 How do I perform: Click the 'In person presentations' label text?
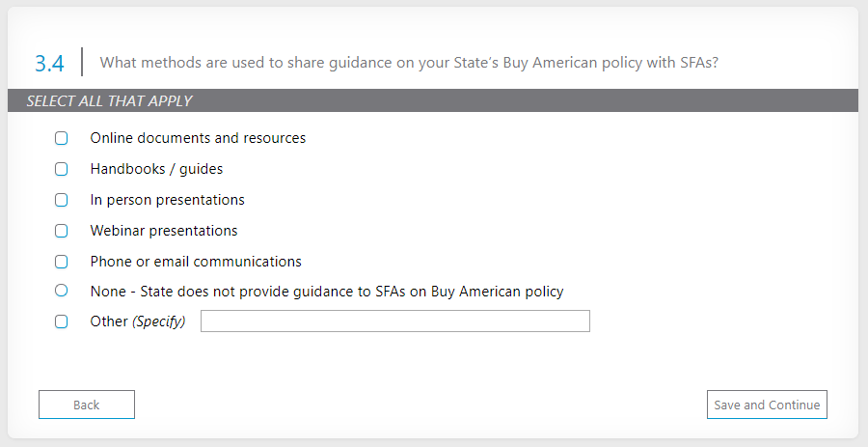167,200
